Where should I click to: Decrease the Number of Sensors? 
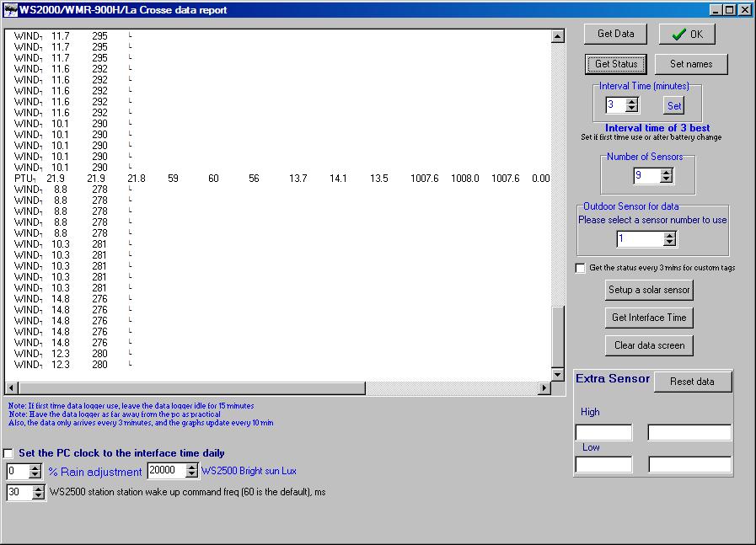tap(667, 179)
